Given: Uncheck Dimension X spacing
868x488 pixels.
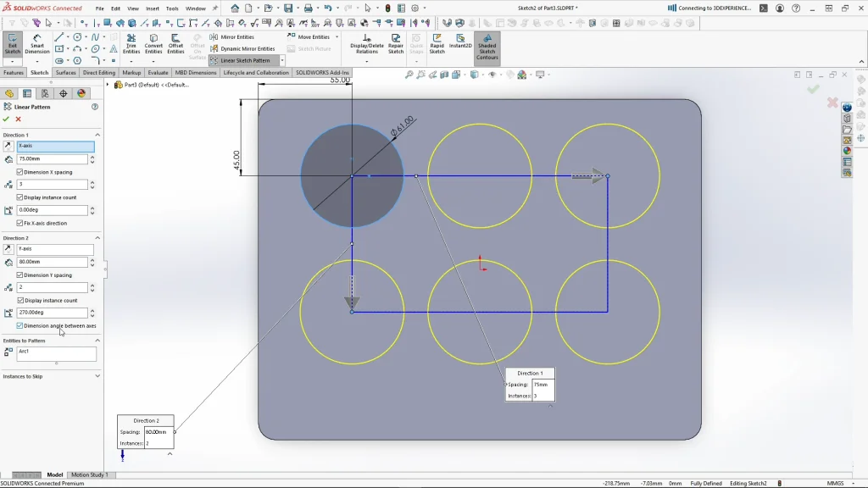Looking at the screenshot, I should pos(20,172).
